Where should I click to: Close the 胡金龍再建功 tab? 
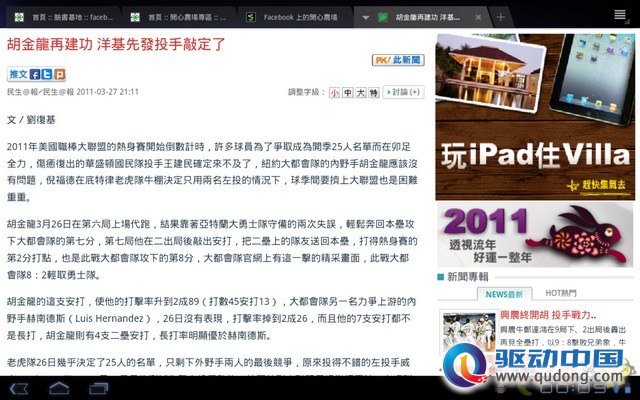coord(478,17)
